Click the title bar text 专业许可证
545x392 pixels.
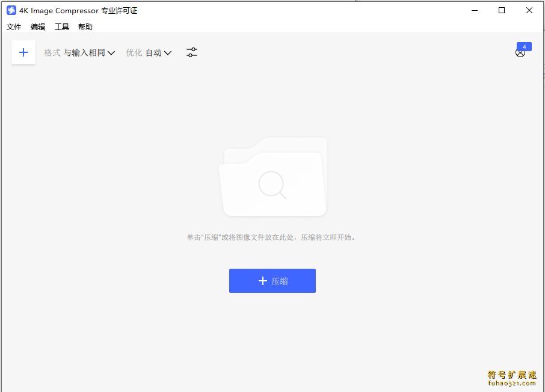(119, 11)
